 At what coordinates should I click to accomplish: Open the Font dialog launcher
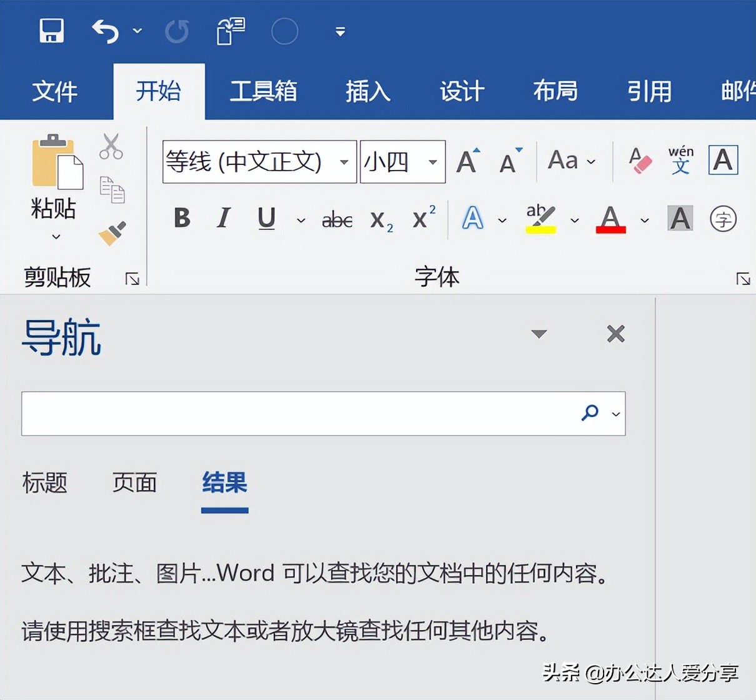click(x=743, y=279)
